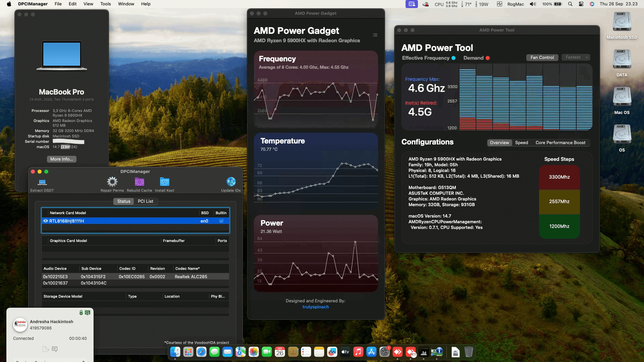Open Messages in the dock
Image resolution: width=644 pixels, height=362 pixels.
click(x=214, y=352)
